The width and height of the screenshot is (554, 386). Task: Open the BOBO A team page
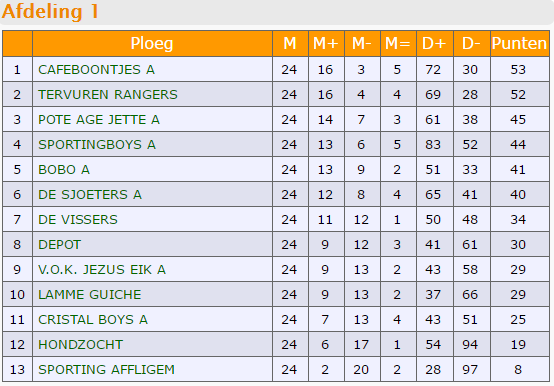click(64, 170)
